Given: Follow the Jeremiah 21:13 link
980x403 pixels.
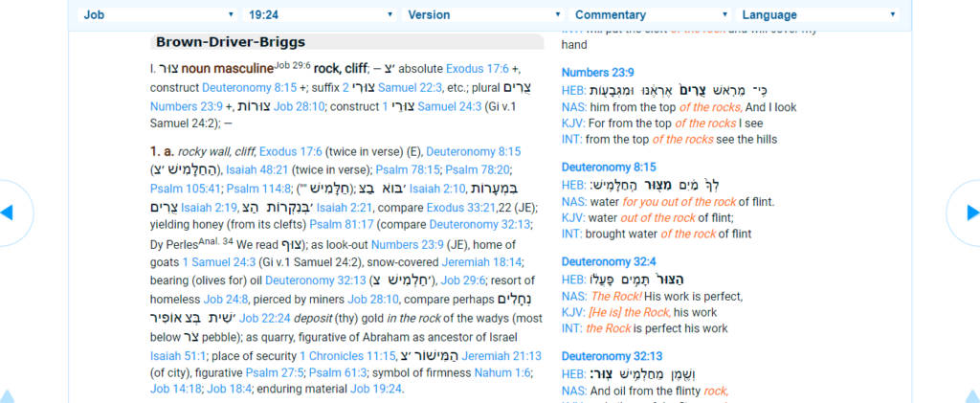Looking at the screenshot, I should (500, 357).
